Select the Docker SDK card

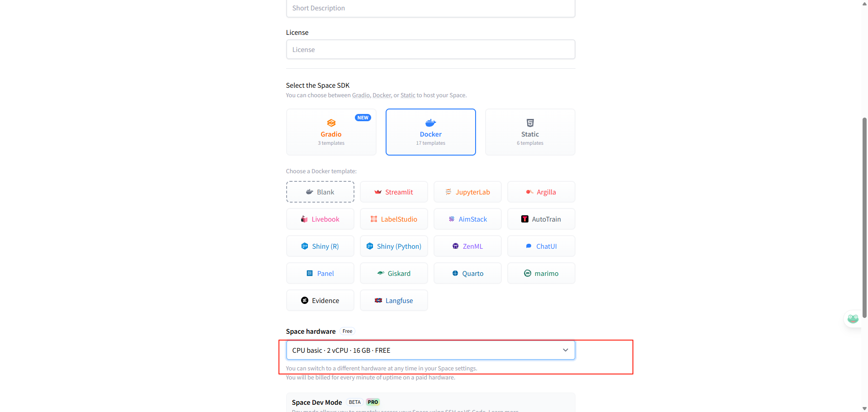tap(430, 132)
